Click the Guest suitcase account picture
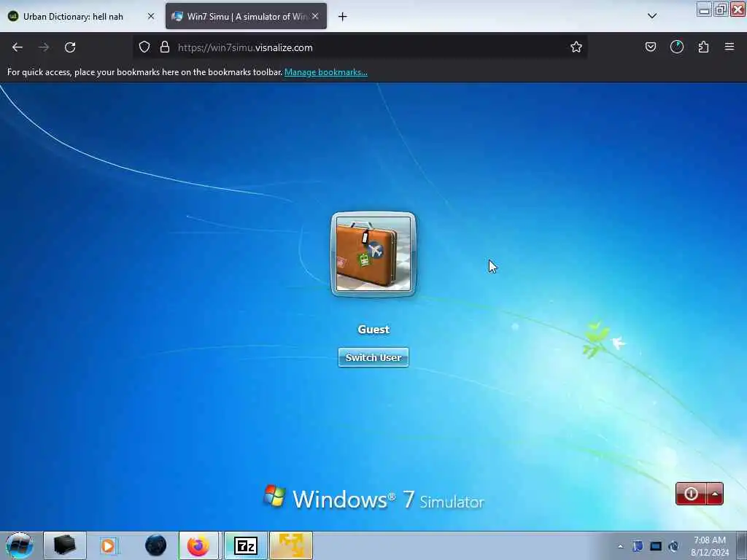Screen dimensions: 747x560 click(x=373, y=254)
